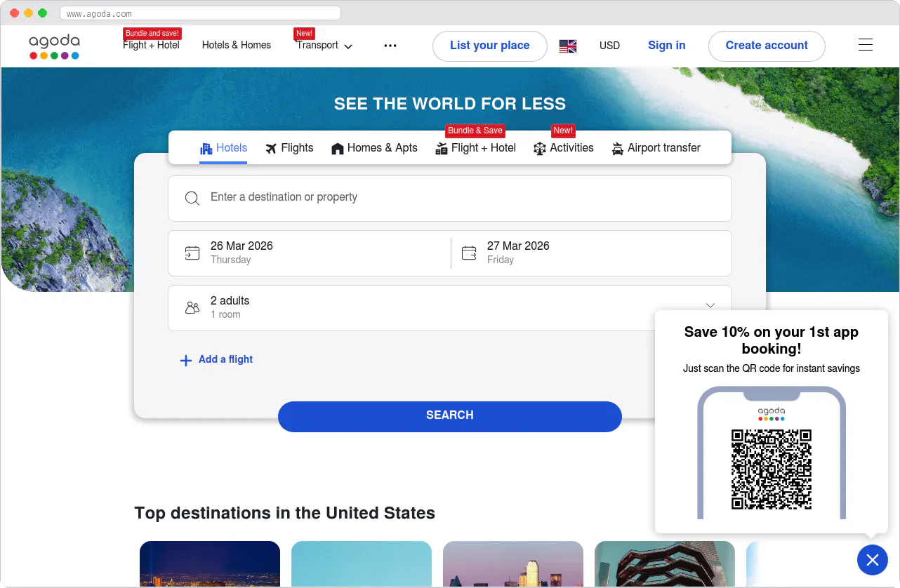
Task: Click the guests people icon
Action: click(192, 307)
